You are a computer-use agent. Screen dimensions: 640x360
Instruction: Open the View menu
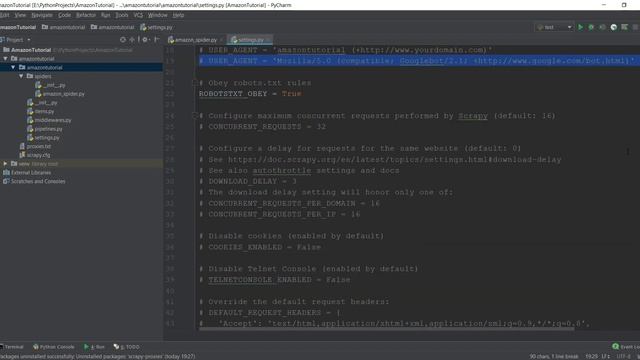click(x=20, y=15)
